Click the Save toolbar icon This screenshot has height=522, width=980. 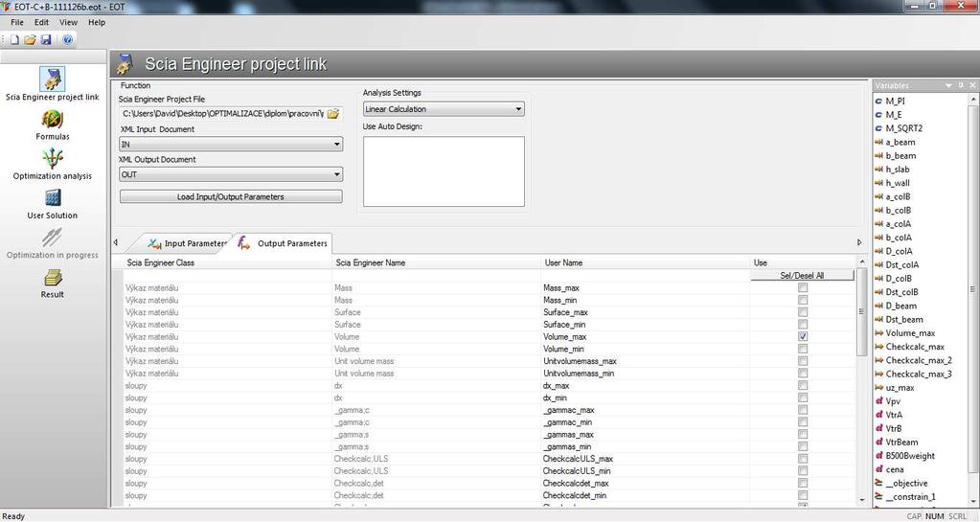[46, 39]
